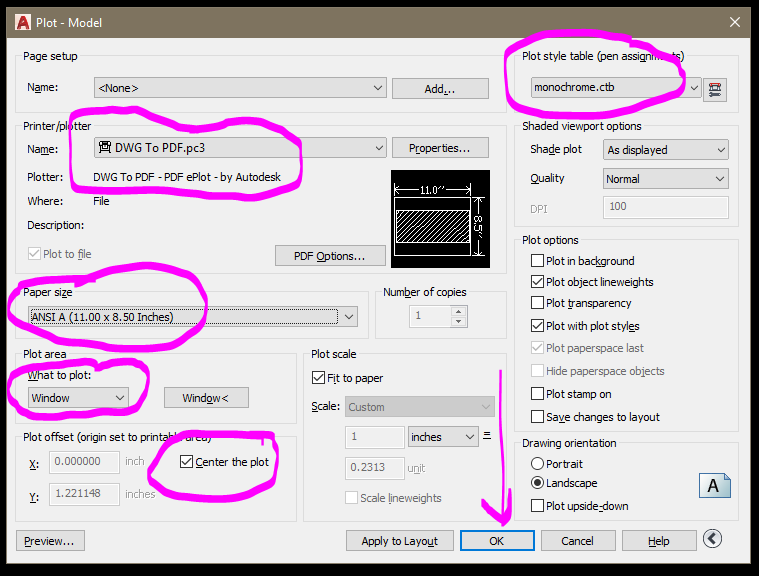Screen dimensions: 759x576
Task: Click the X offset input field
Action: pos(84,462)
